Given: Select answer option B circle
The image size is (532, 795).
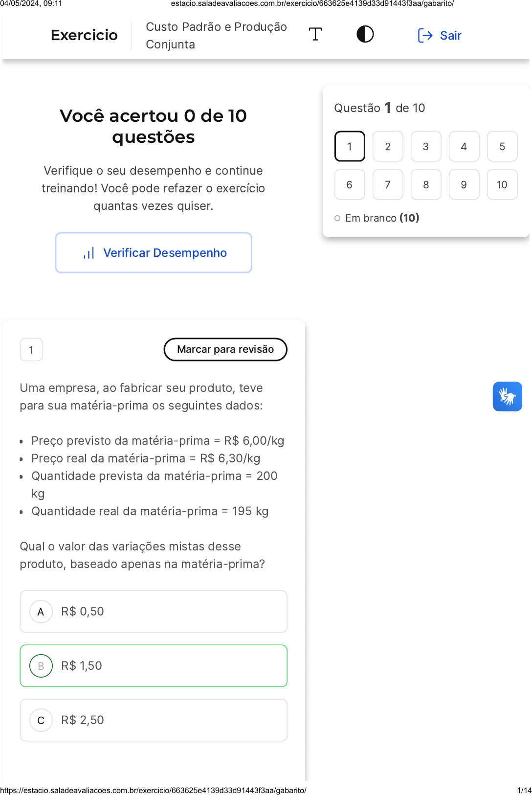Looking at the screenshot, I should tap(41, 666).
